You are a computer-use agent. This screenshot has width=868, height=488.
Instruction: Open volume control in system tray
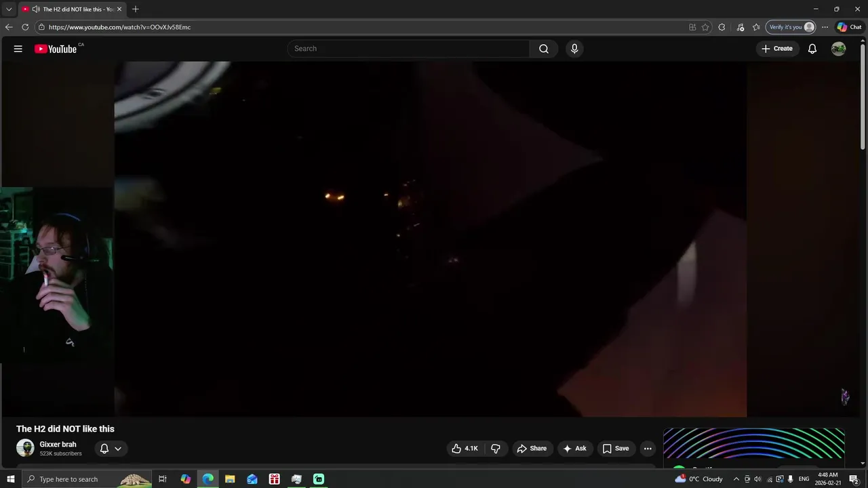757,479
